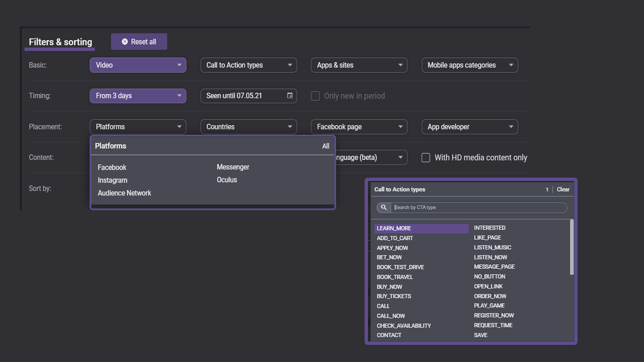Click the magnifier icon in CTA search
The width and height of the screenshot is (644, 362).
click(384, 207)
